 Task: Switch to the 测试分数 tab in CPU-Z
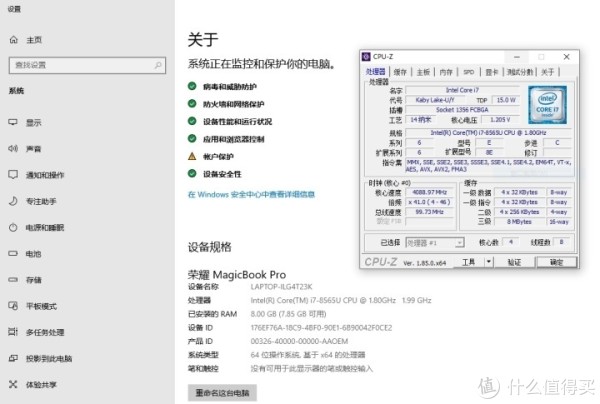520,72
